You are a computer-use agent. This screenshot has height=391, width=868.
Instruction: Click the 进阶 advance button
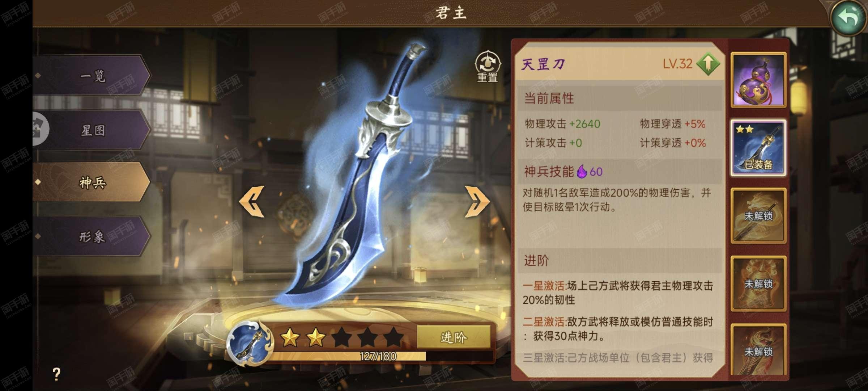pyautogui.click(x=454, y=337)
